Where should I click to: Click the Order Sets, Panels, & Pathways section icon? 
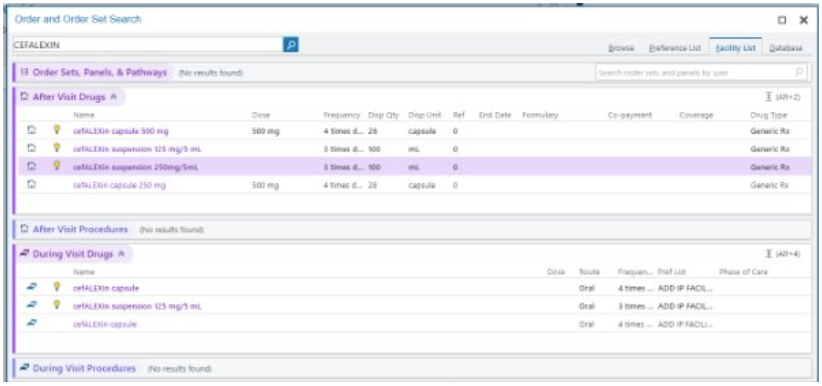[24, 72]
